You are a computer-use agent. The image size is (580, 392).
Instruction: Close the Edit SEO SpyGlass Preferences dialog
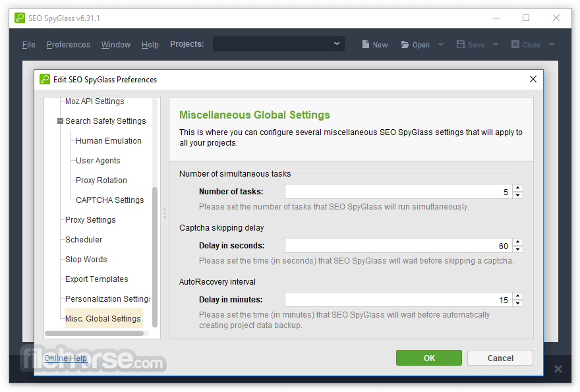click(x=533, y=79)
